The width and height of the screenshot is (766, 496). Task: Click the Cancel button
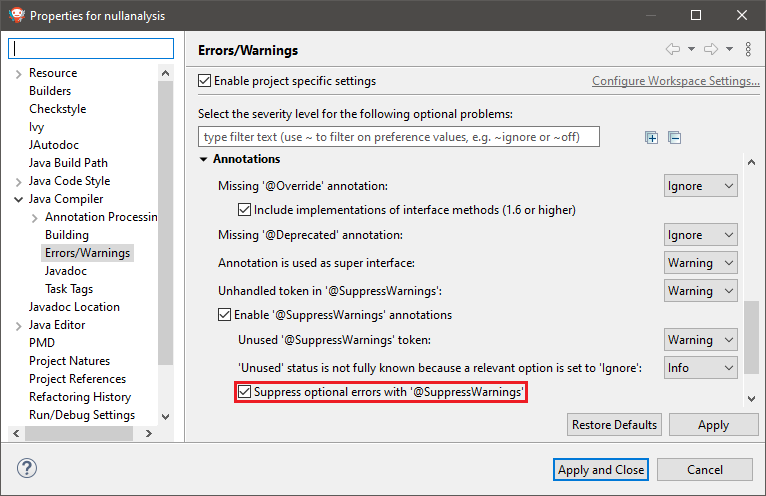click(704, 470)
